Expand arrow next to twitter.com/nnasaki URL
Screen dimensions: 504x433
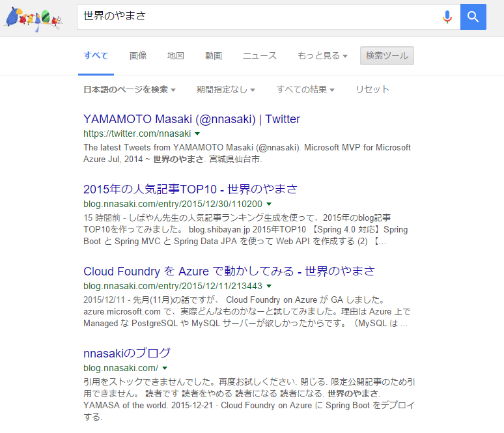click(197, 133)
